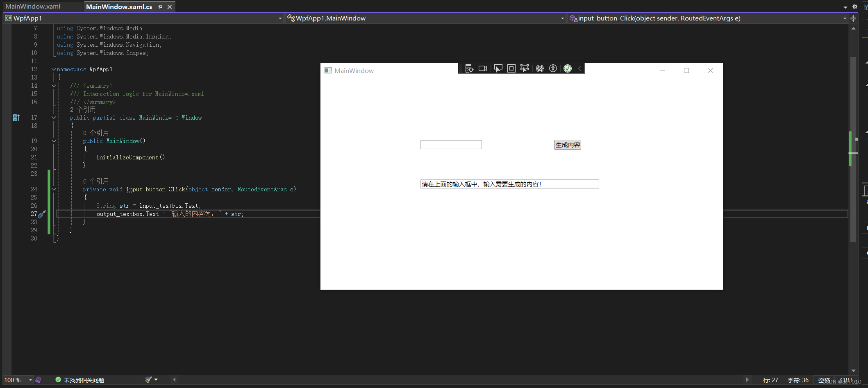Click green check icon beside 未找到相关问题
Screen dimensions: 868x388
coord(58,380)
